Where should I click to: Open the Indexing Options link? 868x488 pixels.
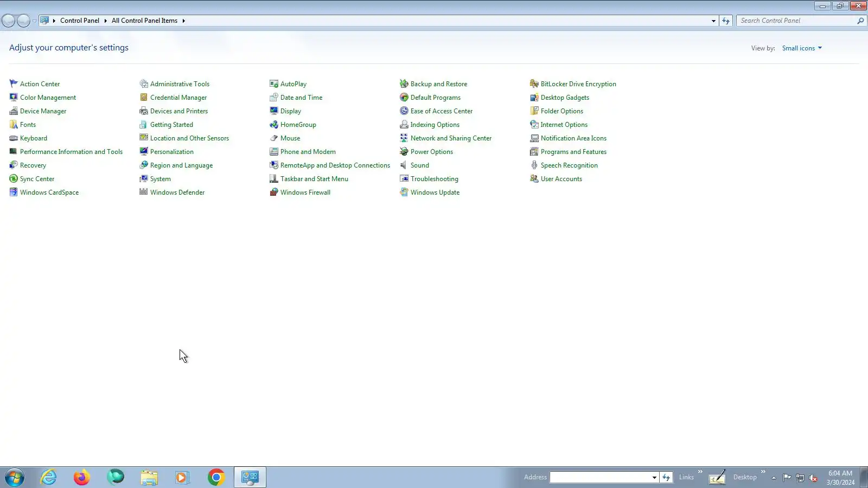[435, 125]
